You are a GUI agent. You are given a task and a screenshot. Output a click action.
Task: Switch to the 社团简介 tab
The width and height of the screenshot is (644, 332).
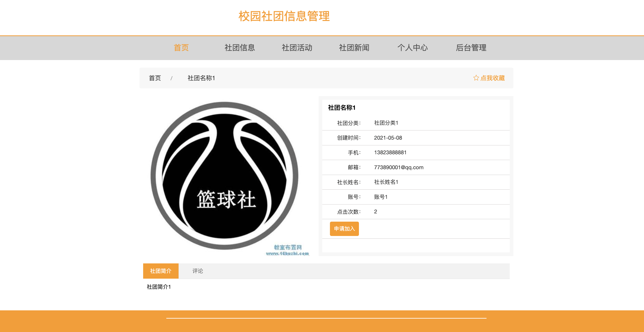161,271
